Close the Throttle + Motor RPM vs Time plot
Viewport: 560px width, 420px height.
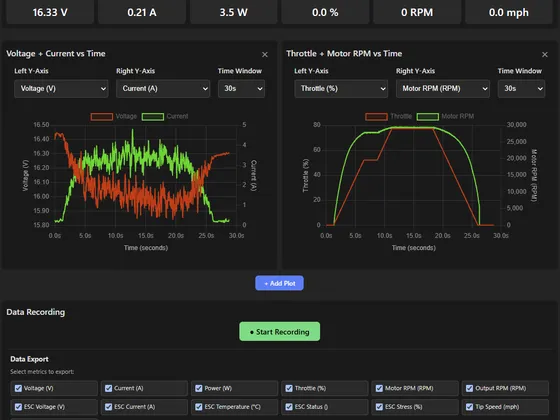tap(545, 55)
